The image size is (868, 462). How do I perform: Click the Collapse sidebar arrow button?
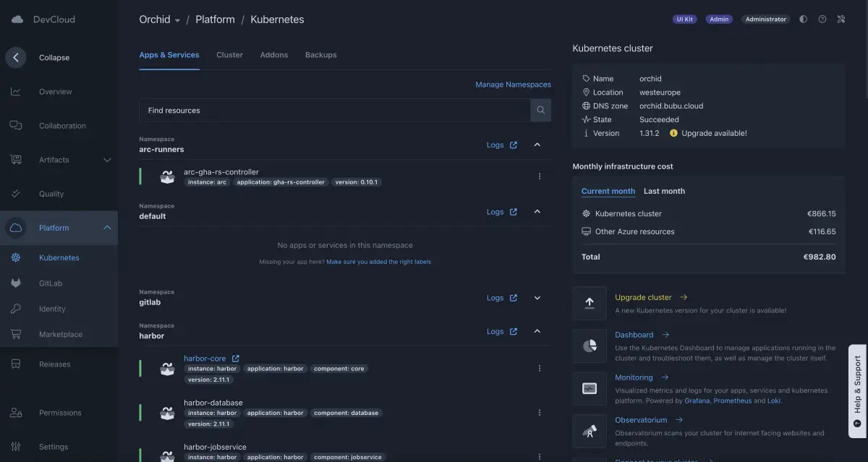click(16, 58)
